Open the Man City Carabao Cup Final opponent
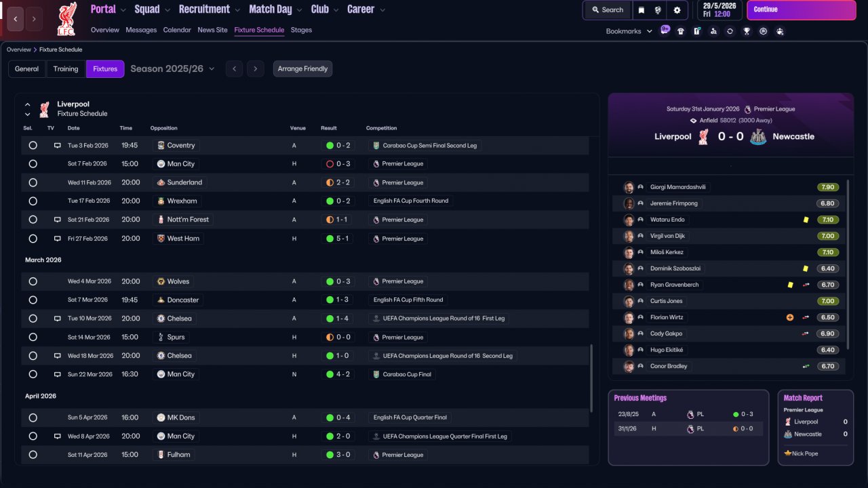 (176, 374)
